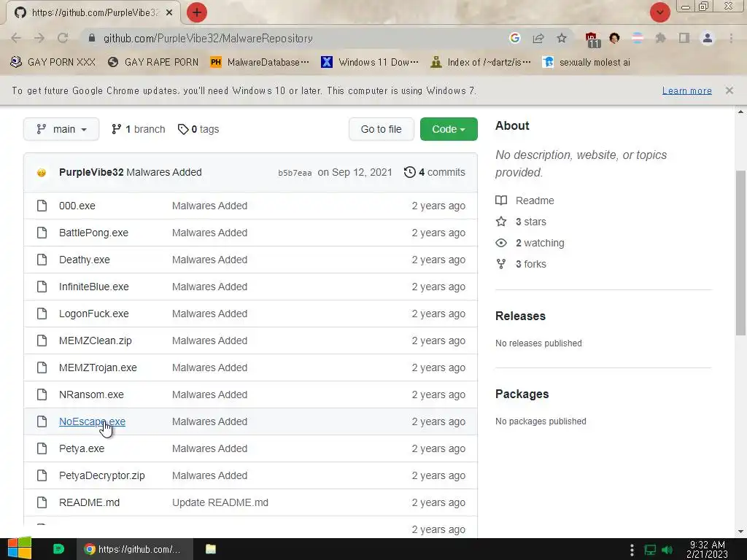Open Learn more link in update banner
This screenshot has height=560, width=747.
pyautogui.click(x=686, y=90)
